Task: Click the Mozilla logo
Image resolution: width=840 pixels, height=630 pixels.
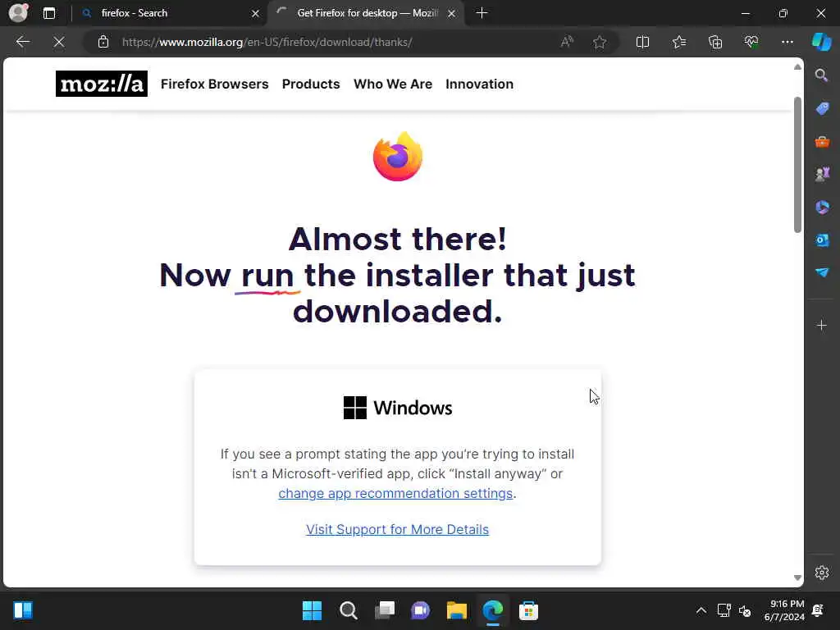Action: click(101, 84)
